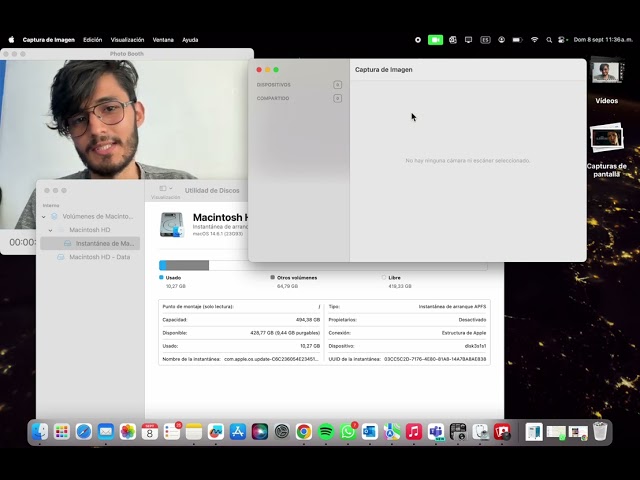Launch Safari from the Dock
The height and width of the screenshot is (480, 640).
[84, 432]
